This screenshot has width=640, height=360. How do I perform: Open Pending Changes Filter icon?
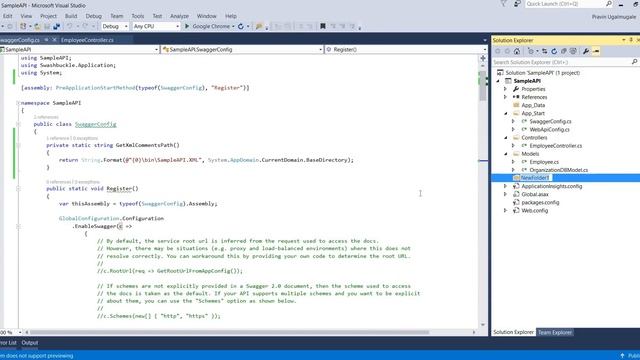pos(531,51)
